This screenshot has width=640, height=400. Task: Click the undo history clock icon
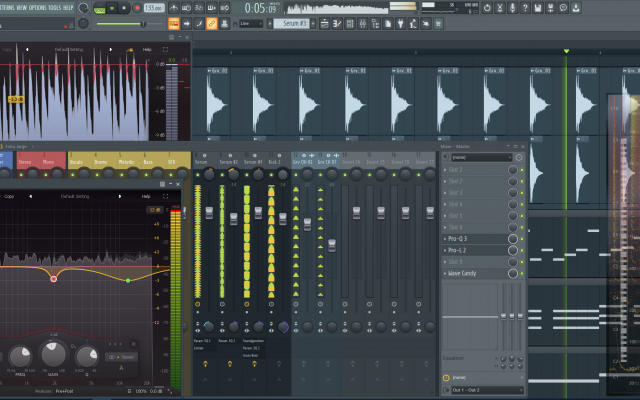pos(487,8)
